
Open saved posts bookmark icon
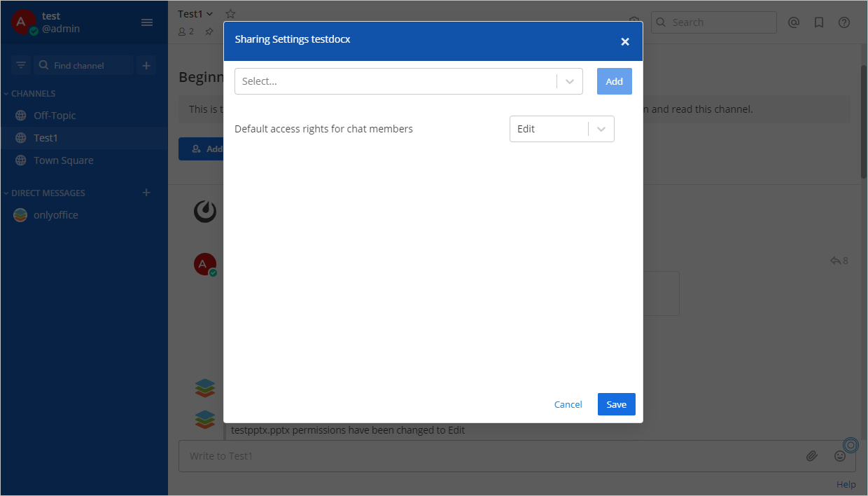pos(818,22)
